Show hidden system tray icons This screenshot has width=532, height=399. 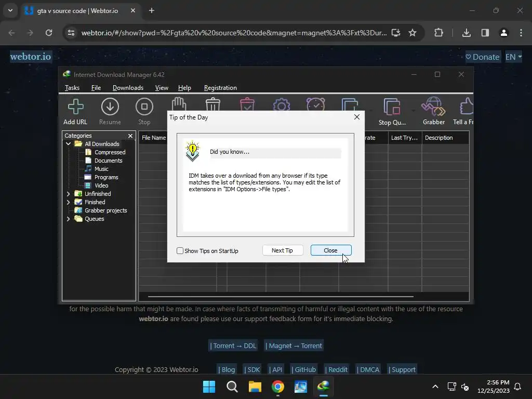(435, 387)
